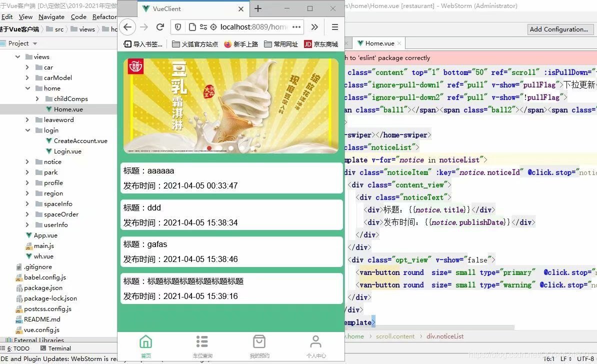Close the VueClient tab

pos(241,9)
